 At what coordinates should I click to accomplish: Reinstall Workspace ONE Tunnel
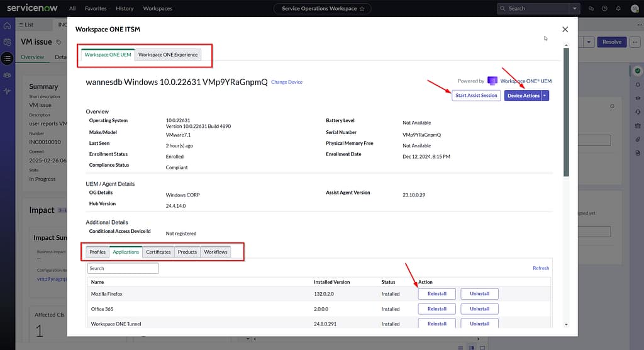click(436, 324)
